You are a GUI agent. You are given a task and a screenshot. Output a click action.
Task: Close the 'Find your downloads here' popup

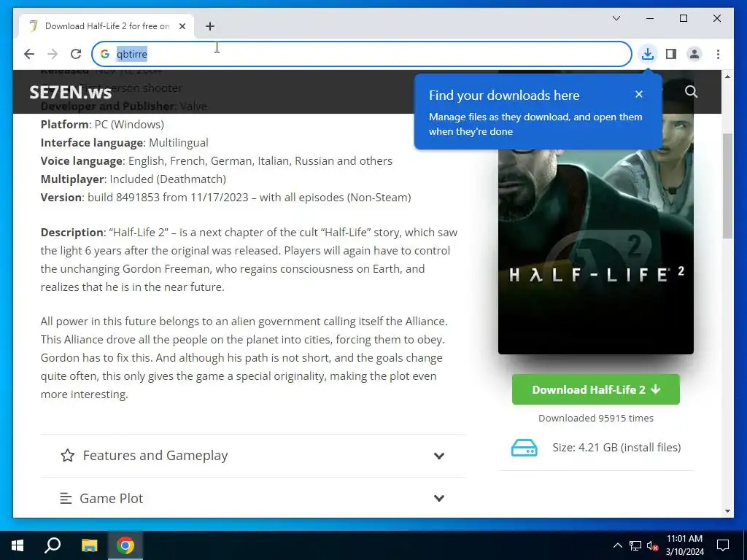point(639,94)
